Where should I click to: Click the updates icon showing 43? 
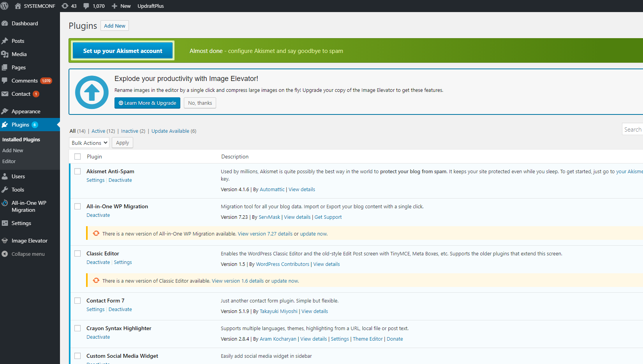(x=65, y=6)
